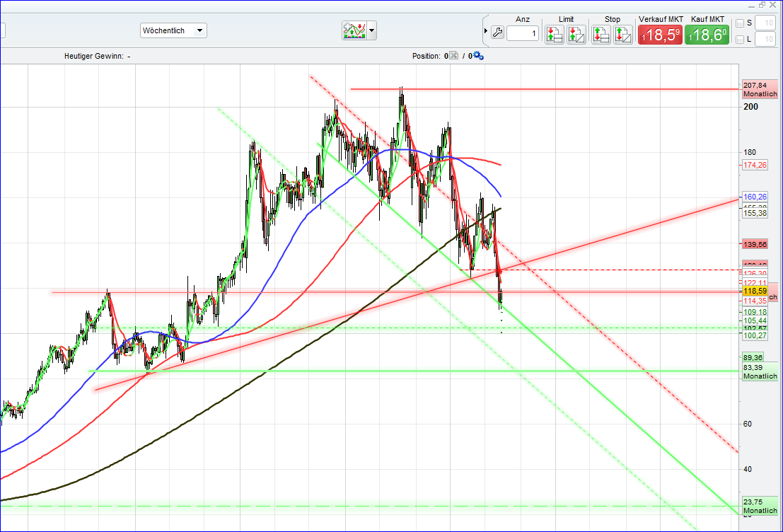Select the 114,35 red price label
Viewport: 783px width, 532px height.
755,301
